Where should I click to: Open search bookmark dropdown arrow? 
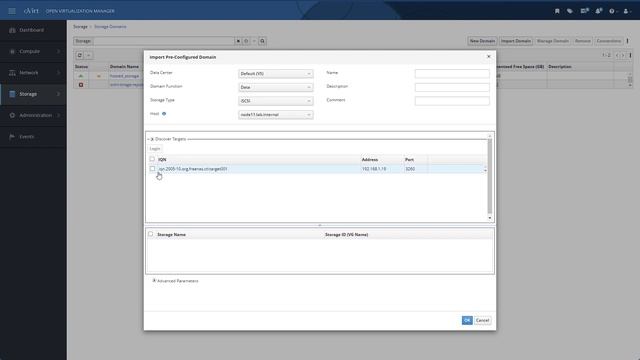coord(254,41)
